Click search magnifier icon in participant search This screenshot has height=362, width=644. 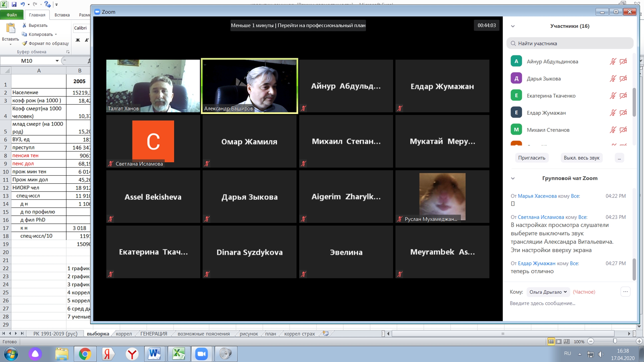tap(513, 43)
